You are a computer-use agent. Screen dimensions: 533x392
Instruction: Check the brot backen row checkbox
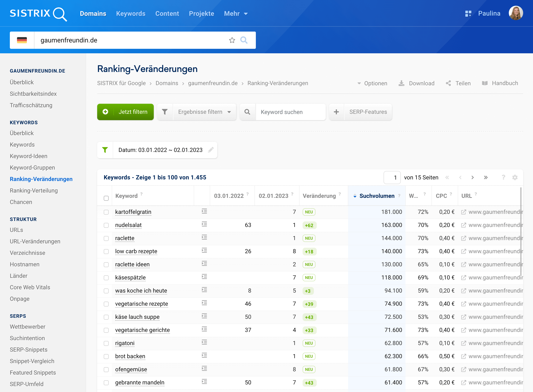pyautogui.click(x=106, y=356)
